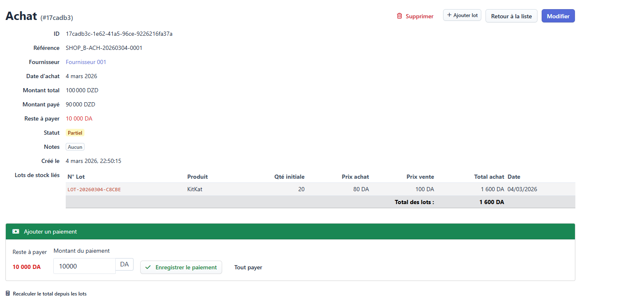This screenshot has width=644, height=298.
Task: Click the calculator icon beside Recalculer le total
Action: coord(8,293)
